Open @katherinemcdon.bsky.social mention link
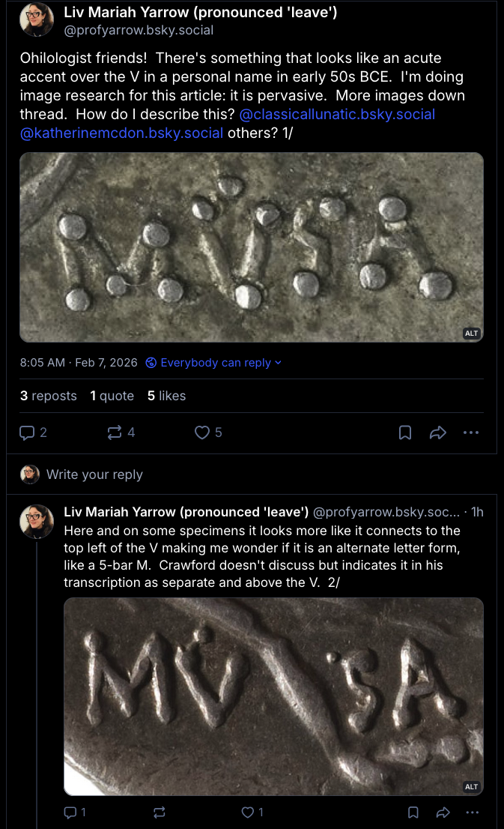 [x=121, y=133]
